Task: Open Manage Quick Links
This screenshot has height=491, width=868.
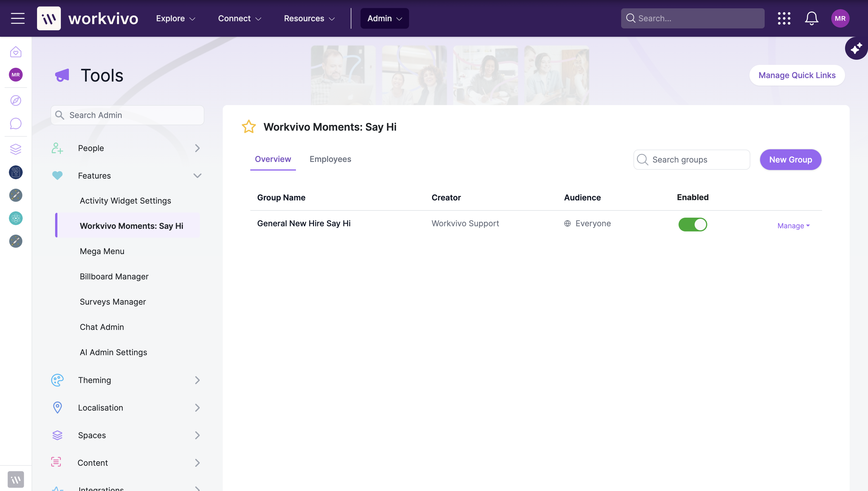Action: pyautogui.click(x=797, y=75)
